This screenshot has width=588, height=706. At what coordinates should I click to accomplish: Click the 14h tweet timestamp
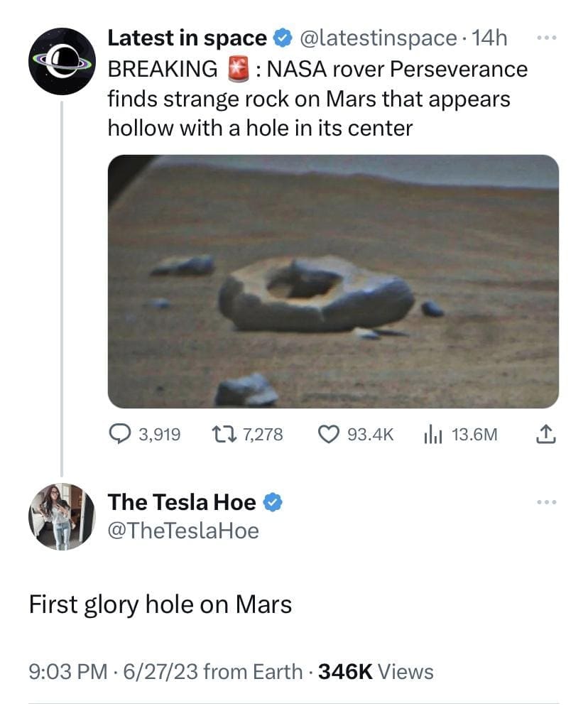pos(490,38)
